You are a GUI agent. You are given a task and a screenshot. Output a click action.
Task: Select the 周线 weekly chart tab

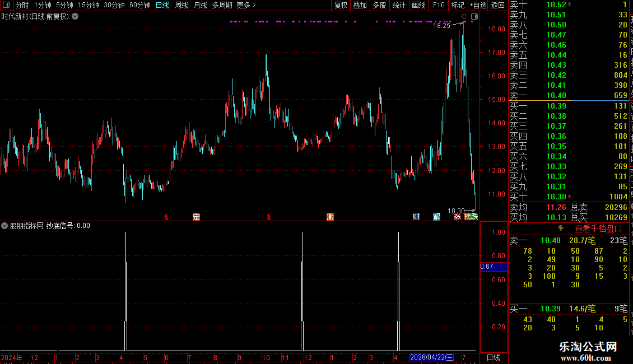pos(181,5)
